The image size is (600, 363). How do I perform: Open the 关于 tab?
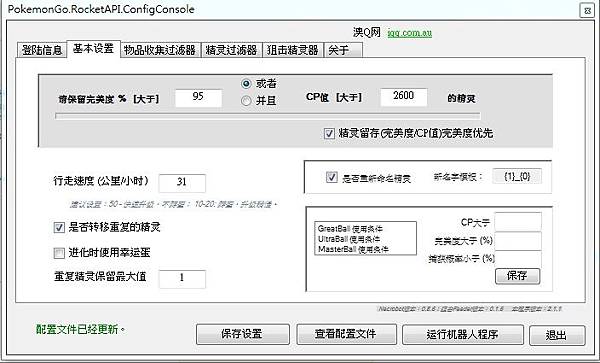point(343,50)
